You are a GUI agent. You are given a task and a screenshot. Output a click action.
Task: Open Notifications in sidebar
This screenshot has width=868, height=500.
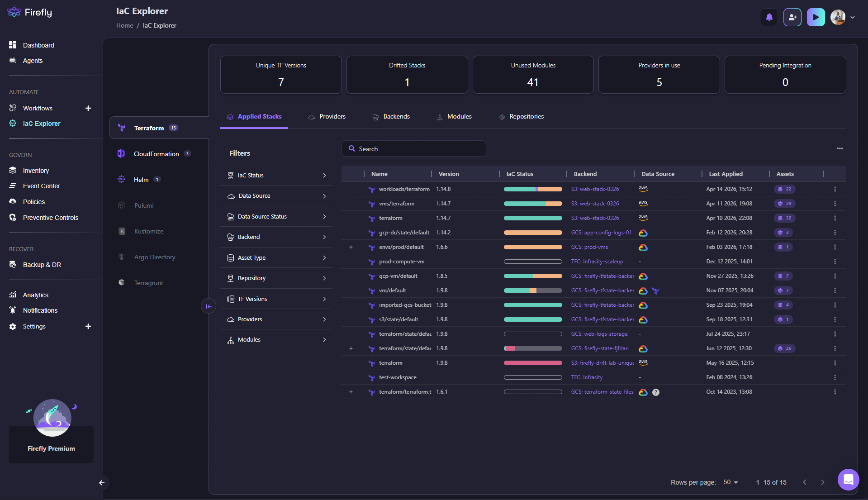click(x=40, y=310)
